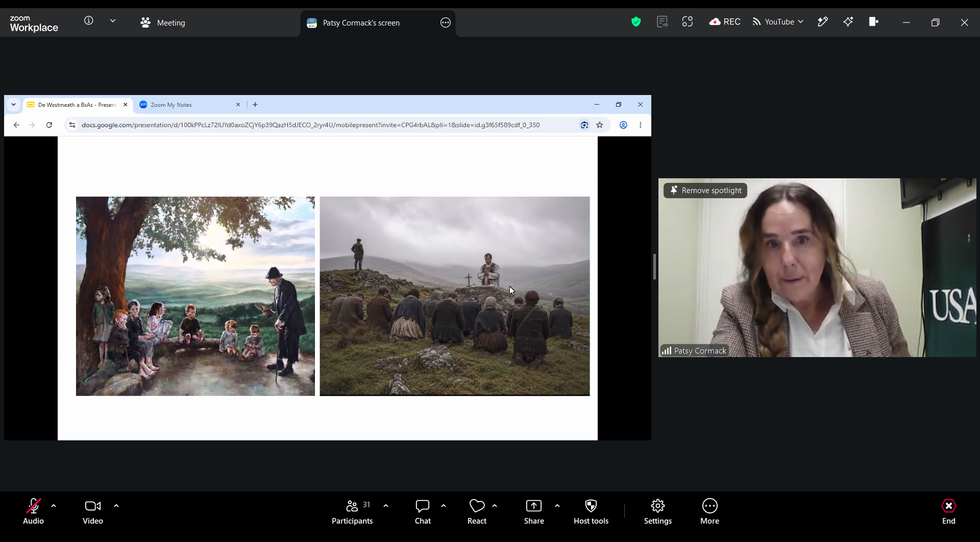Select the De Westmeath a BsAs browser tab
The height and width of the screenshot is (542, 980).
click(77, 105)
